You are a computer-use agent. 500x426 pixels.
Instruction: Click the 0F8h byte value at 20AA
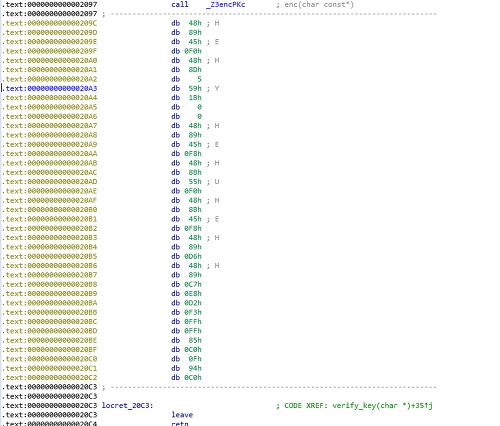[x=193, y=154]
